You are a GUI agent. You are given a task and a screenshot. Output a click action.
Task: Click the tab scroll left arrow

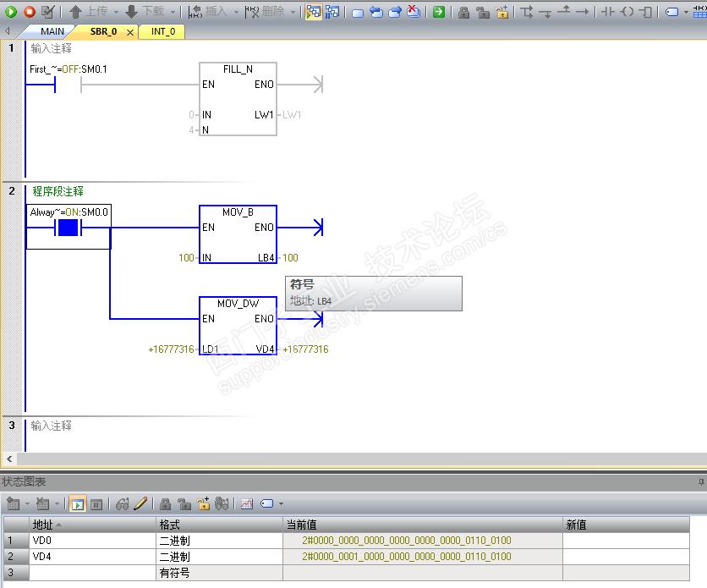tap(8, 31)
